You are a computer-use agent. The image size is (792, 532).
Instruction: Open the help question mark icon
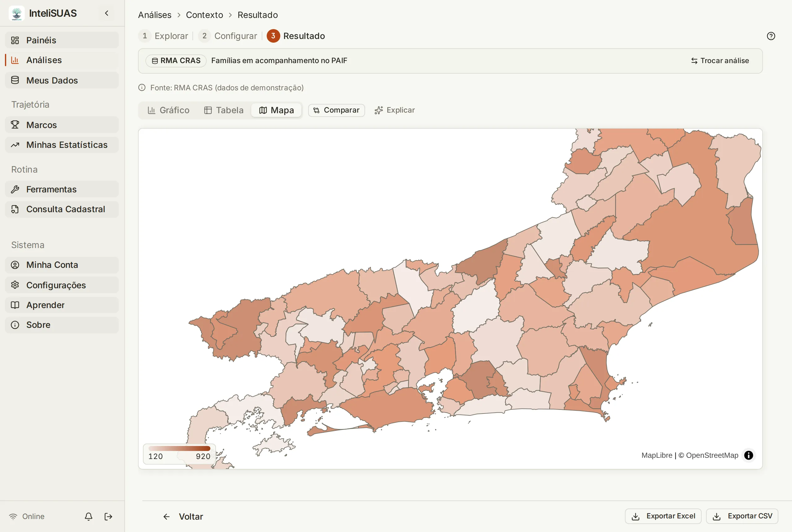771,36
